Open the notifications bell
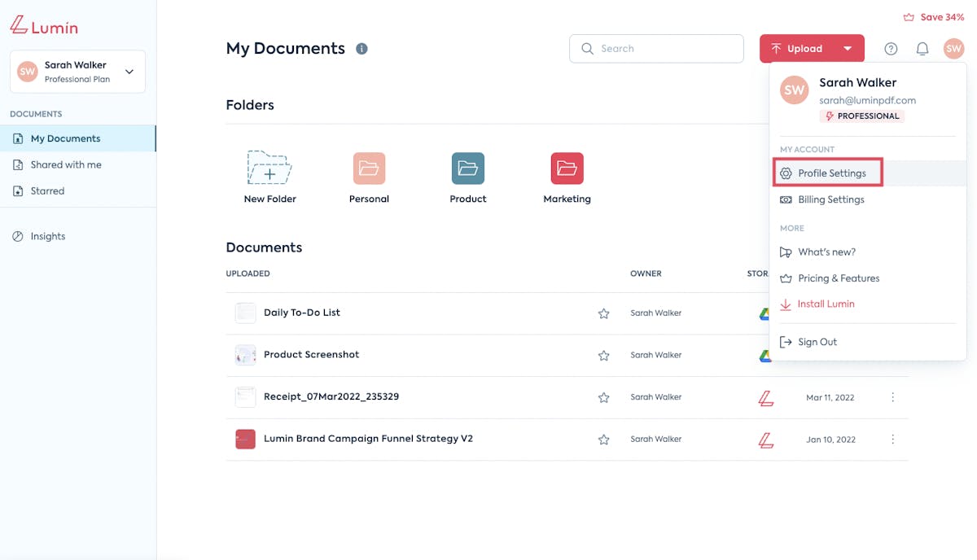The height and width of the screenshot is (560, 977). [x=922, y=49]
